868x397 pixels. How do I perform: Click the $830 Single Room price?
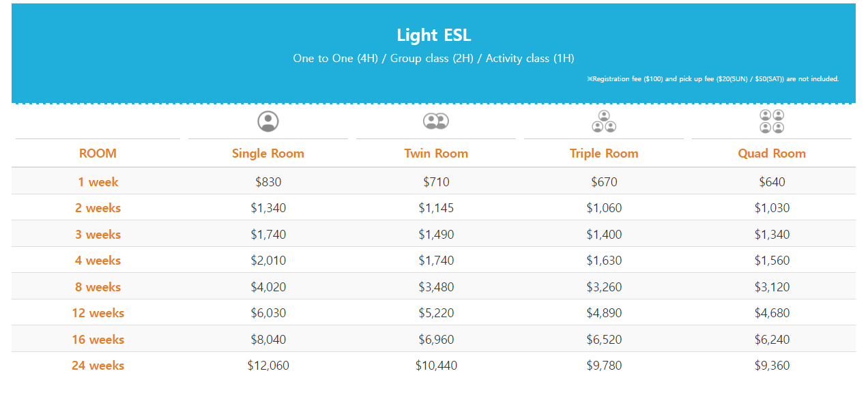pyautogui.click(x=268, y=182)
